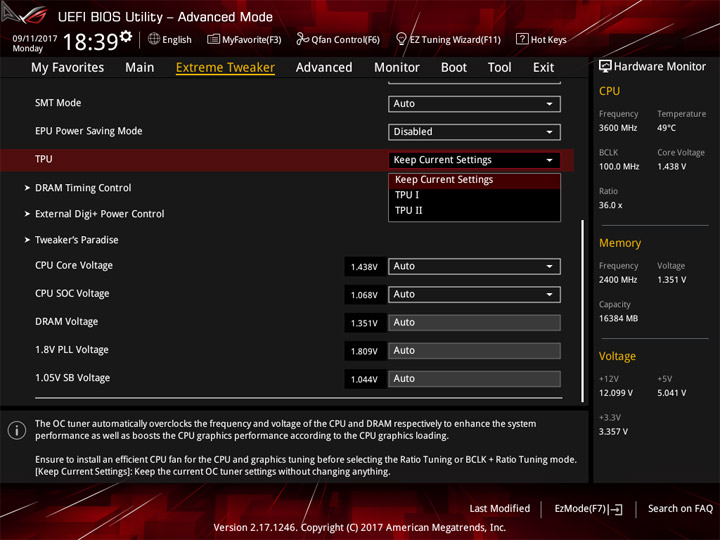
Task: Collapse the TPU dropdown
Action: [474, 160]
